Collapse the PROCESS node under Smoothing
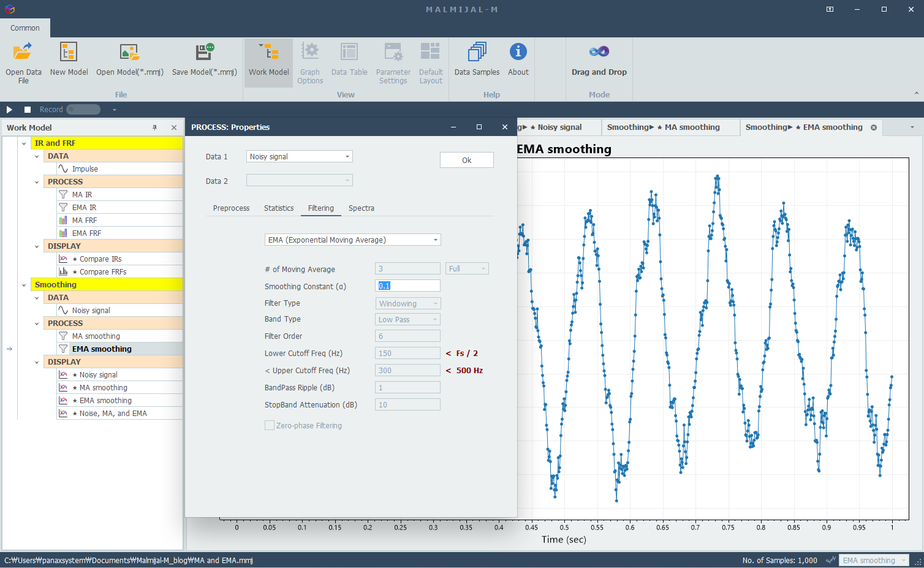The width and height of the screenshot is (924, 568). [37, 324]
